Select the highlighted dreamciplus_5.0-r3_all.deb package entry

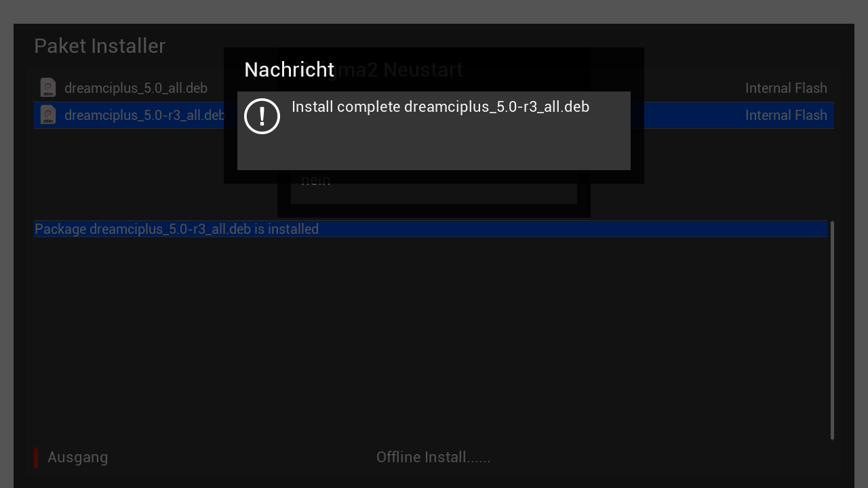(434, 115)
